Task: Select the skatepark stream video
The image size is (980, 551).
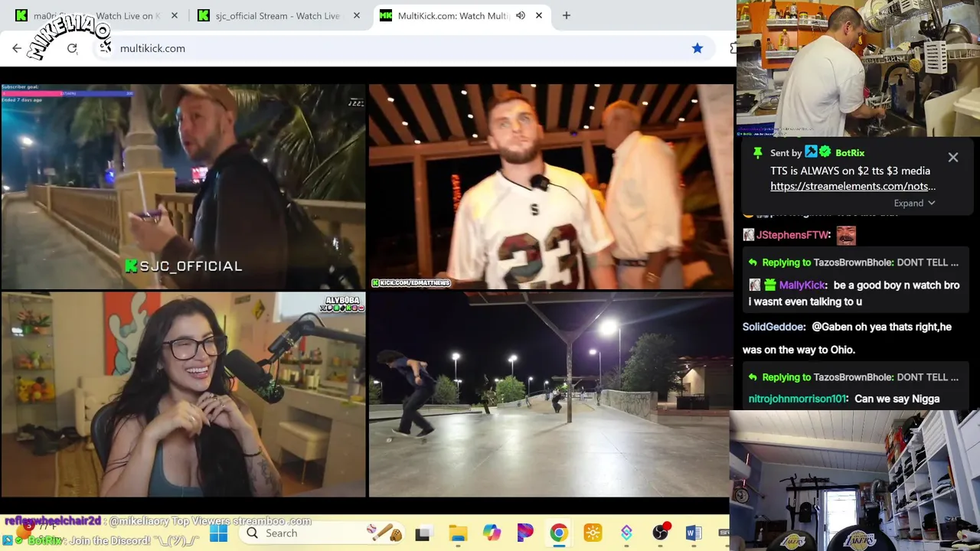Action: tap(550, 395)
